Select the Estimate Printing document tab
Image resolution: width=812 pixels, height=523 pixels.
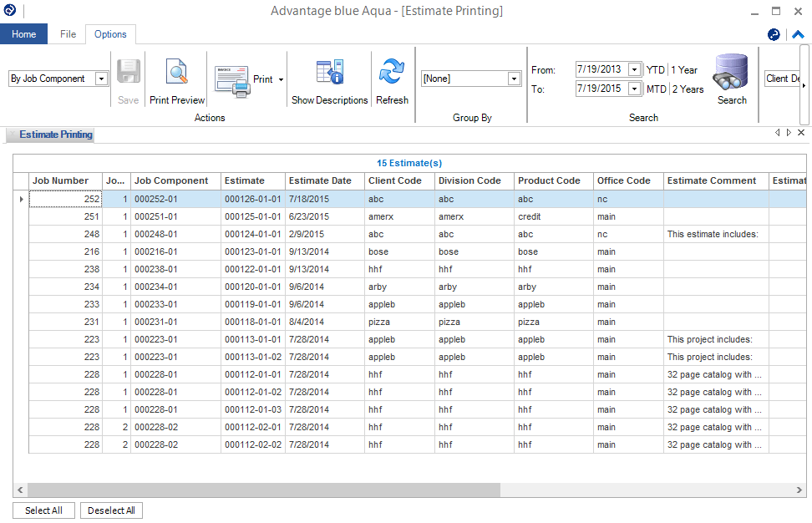click(x=55, y=135)
